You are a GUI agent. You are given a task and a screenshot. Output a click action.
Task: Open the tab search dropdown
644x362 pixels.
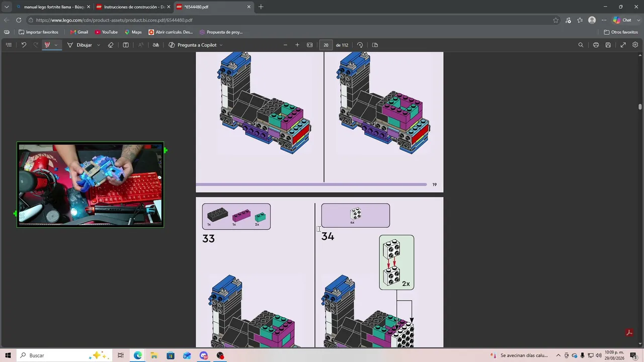(x=7, y=7)
